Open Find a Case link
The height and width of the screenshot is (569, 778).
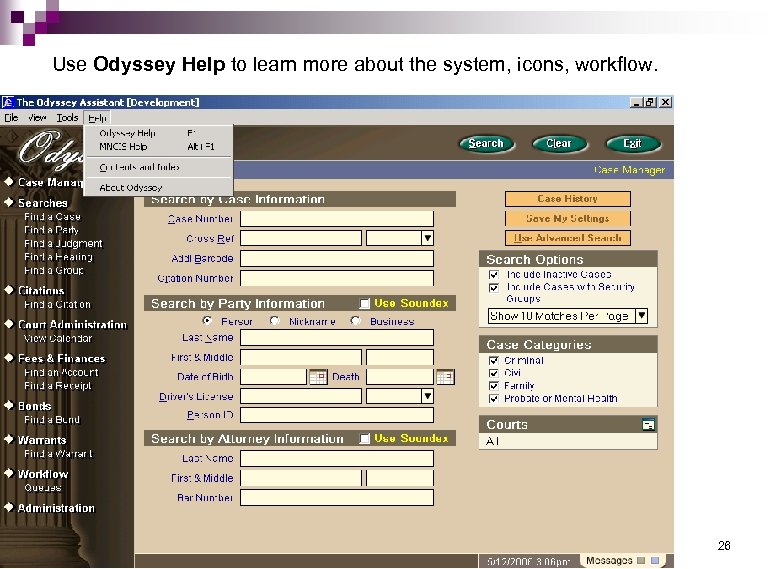point(52,217)
